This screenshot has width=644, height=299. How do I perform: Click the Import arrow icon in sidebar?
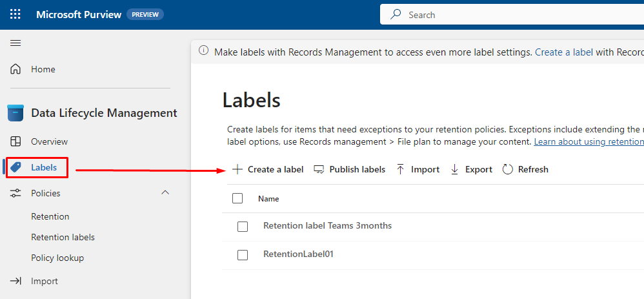tap(15, 281)
